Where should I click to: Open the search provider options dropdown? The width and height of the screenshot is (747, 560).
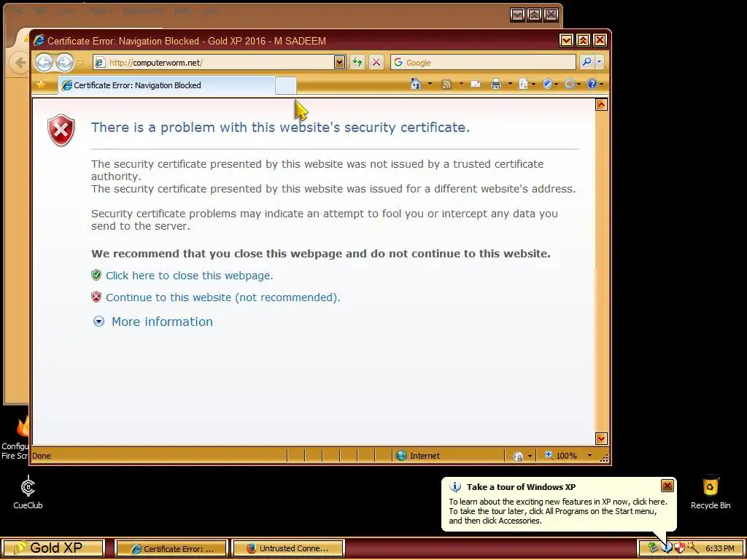click(599, 62)
